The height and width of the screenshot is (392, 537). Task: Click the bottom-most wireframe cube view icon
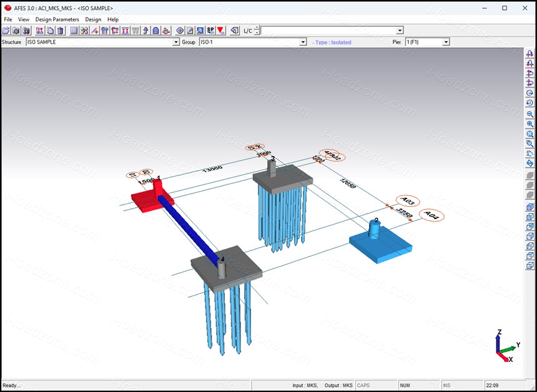[x=530, y=265]
